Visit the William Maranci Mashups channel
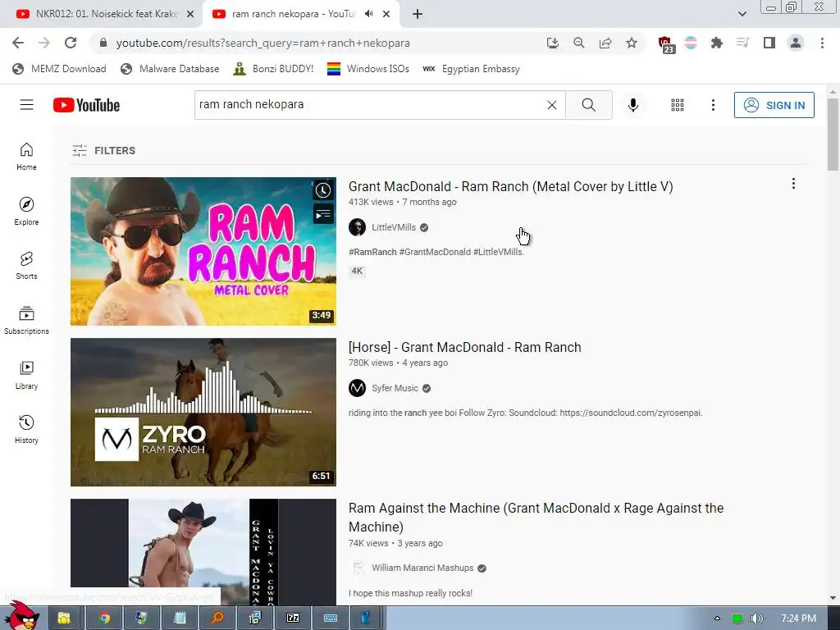Viewport: 840px width, 630px height. point(422,568)
